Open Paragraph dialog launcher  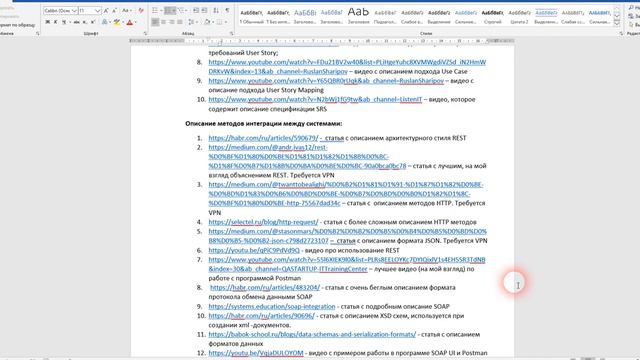231,33
